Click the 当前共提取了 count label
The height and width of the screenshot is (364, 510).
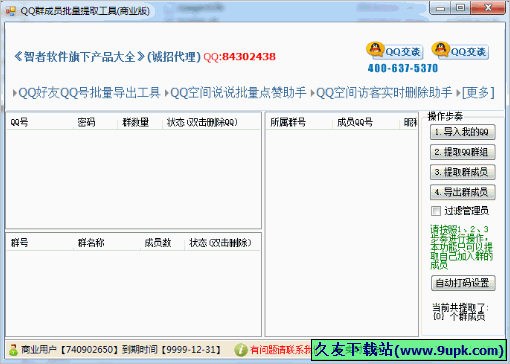click(460, 312)
